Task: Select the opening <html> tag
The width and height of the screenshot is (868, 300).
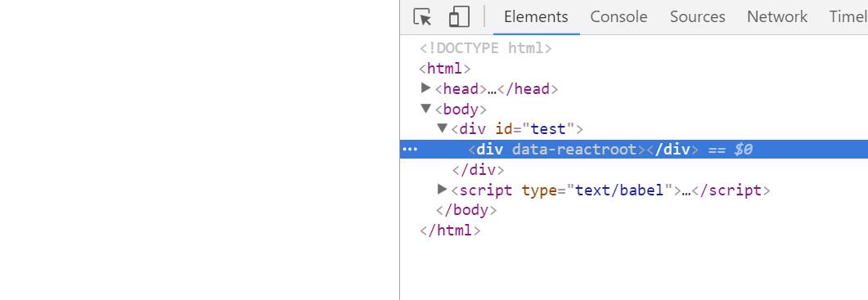Action: tap(445, 69)
